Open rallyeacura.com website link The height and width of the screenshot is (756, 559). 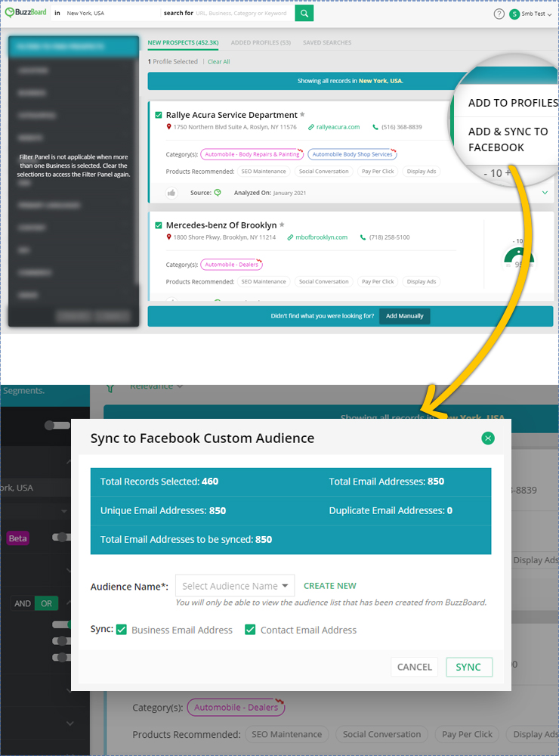(338, 127)
